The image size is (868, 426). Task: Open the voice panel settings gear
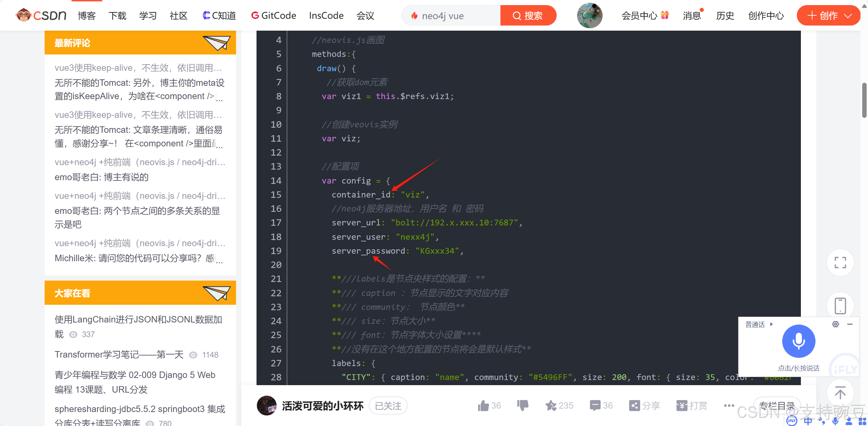coord(835,324)
